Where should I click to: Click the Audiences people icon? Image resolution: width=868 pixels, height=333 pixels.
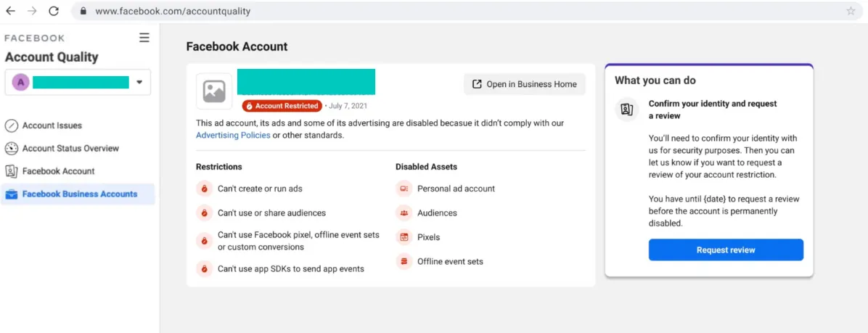(404, 213)
